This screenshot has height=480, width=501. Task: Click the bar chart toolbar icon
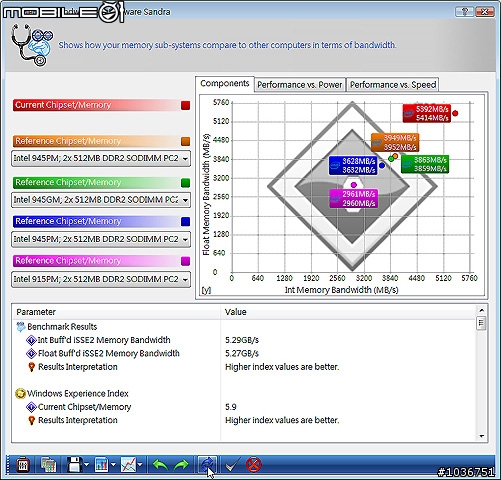coord(101,464)
